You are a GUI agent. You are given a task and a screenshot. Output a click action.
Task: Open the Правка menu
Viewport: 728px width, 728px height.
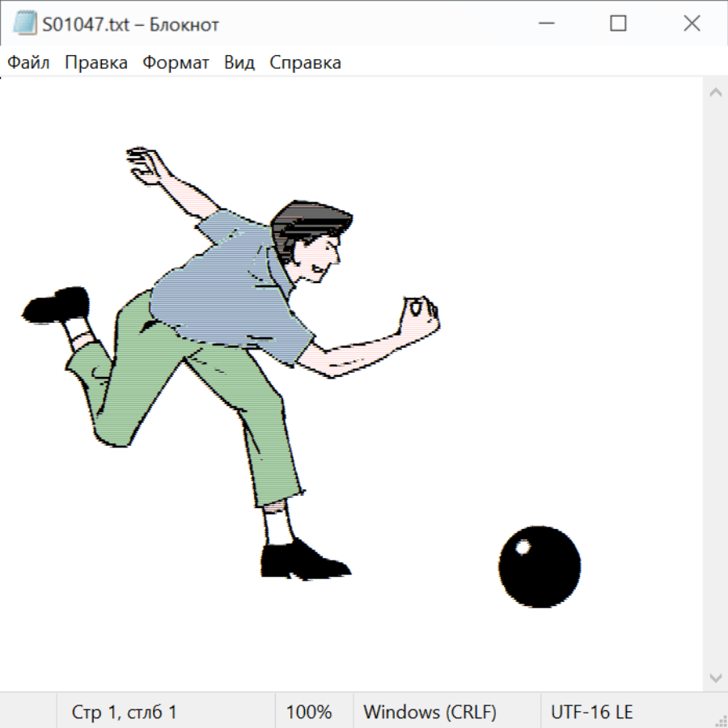point(95,63)
